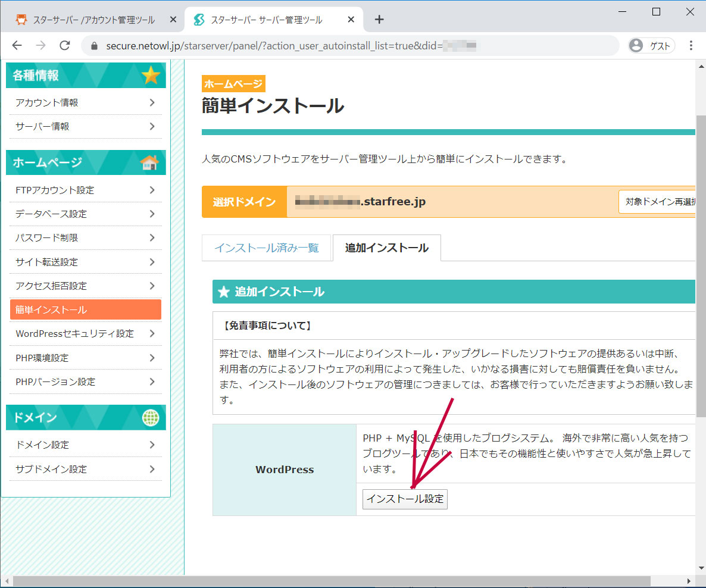Close the browser window

(x=690, y=12)
